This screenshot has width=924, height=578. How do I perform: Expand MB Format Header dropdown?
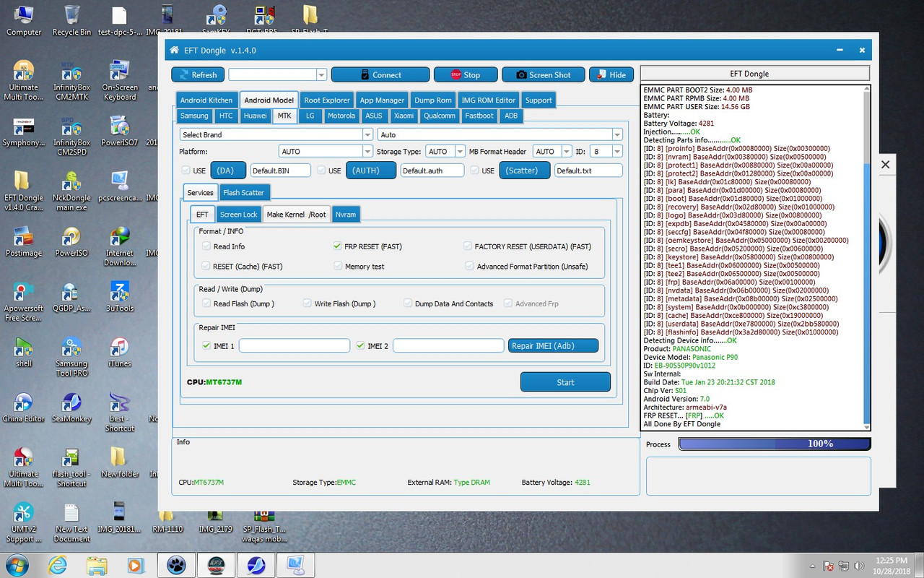[551, 152]
